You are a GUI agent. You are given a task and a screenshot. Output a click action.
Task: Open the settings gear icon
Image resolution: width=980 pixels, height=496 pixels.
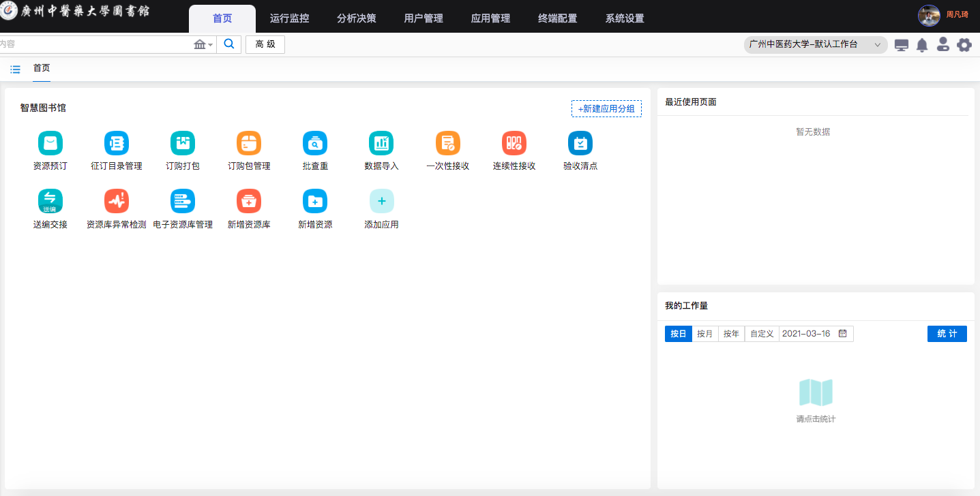(964, 46)
